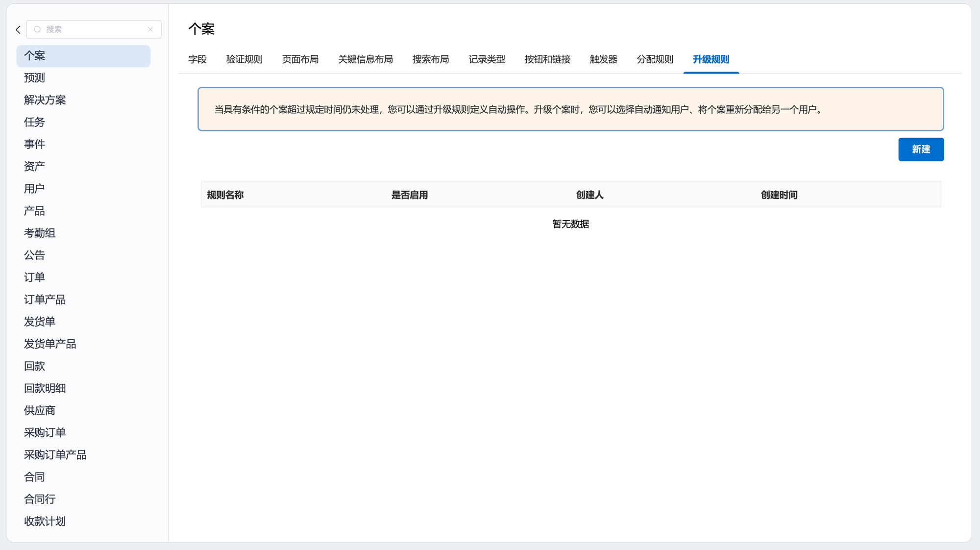The width and height of the screenshot is (980, 550).
Task: Open 考勤组 in the object list
Action: click(40, 233)
